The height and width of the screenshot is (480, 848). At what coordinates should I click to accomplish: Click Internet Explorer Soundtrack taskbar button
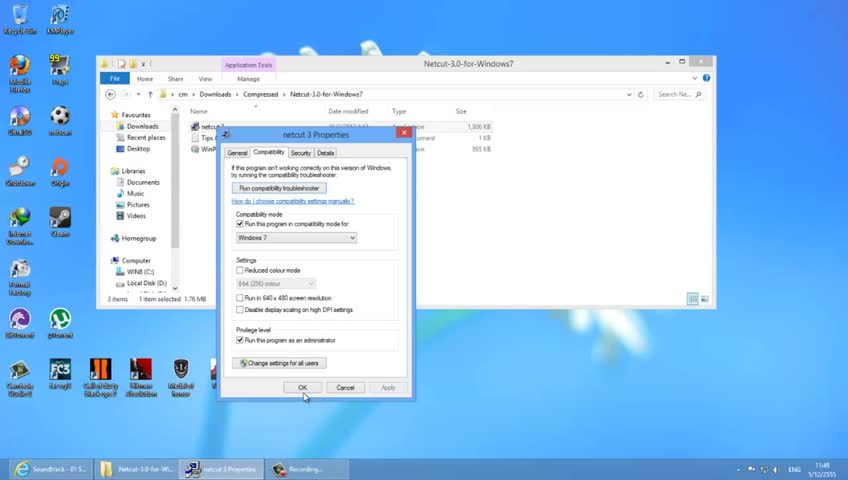pos(50,469)
